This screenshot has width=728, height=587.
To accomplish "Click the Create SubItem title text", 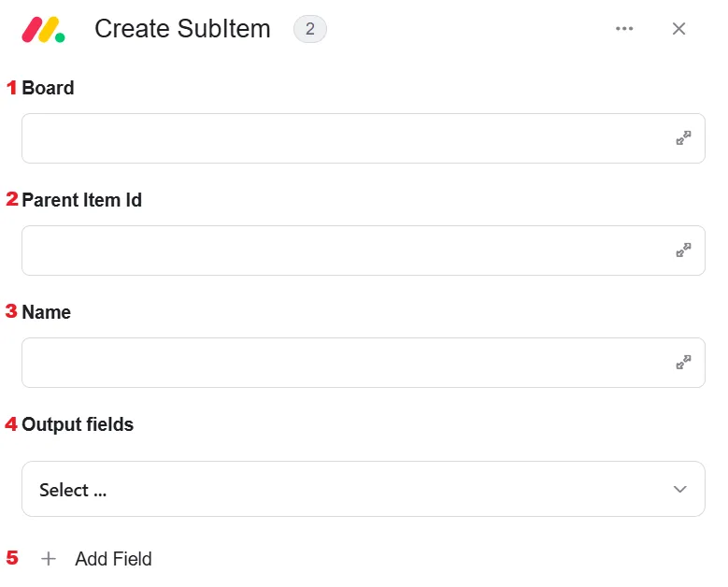I will point(182,29).
